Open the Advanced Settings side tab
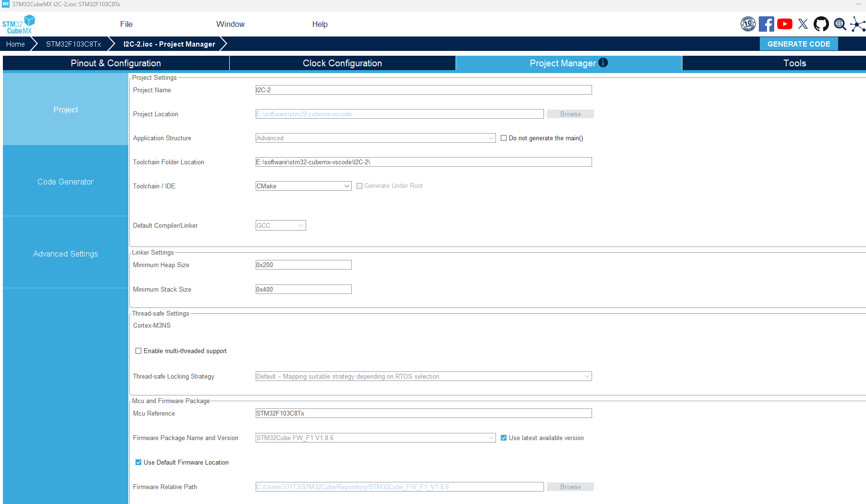 [65, 253]
